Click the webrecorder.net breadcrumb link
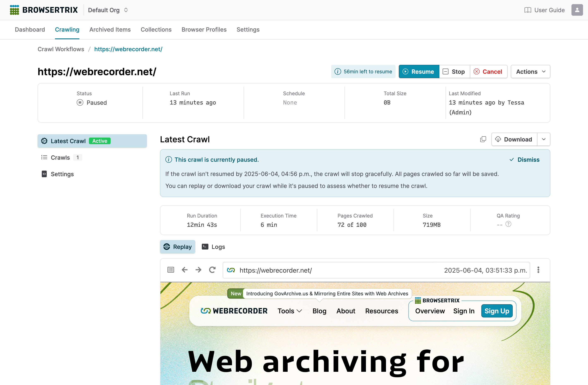 coord(128,49)
